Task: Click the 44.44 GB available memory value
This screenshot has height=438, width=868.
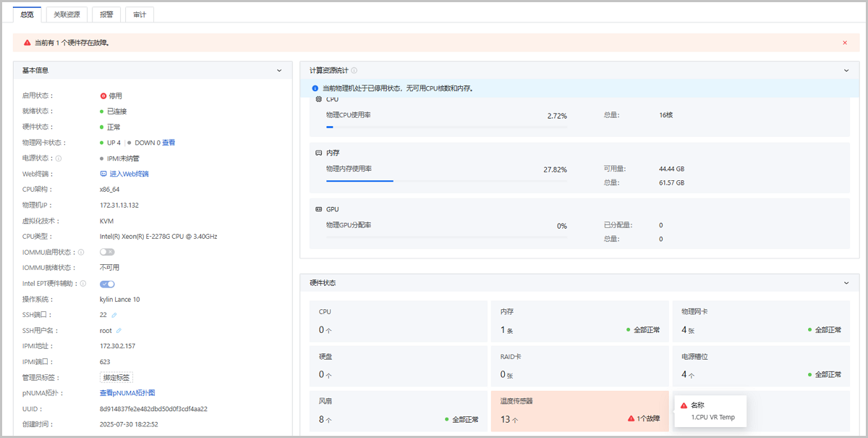Action: 672,169
